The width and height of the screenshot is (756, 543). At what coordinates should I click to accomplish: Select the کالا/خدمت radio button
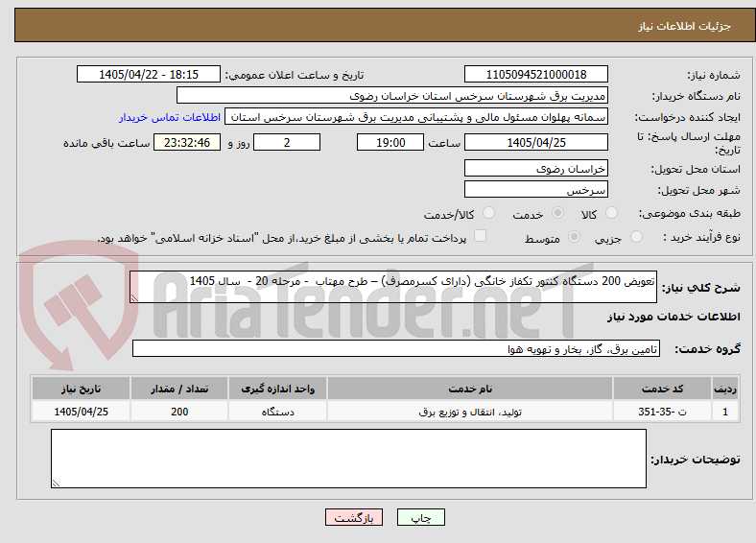pyautogui.click(x=489, y=213)
